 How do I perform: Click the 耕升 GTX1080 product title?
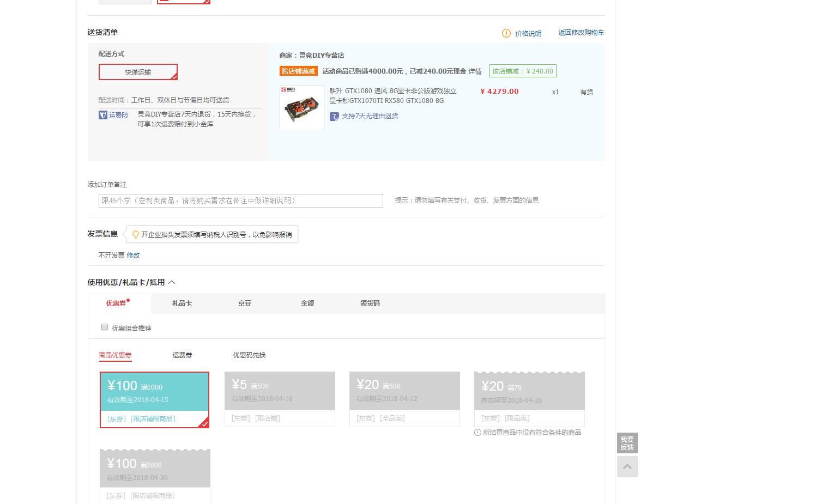tap(393, 96)
